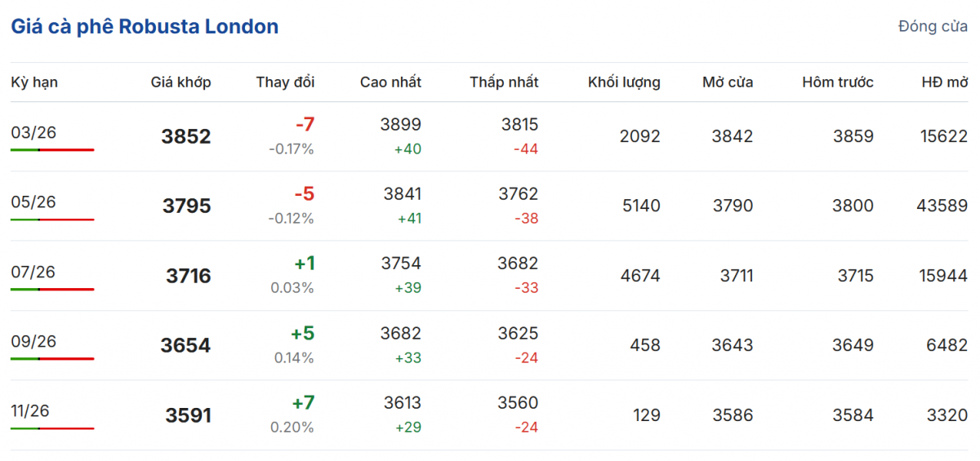Click the matched price 3654
This screenshot has height=461, width=980.
coord(185,346)
